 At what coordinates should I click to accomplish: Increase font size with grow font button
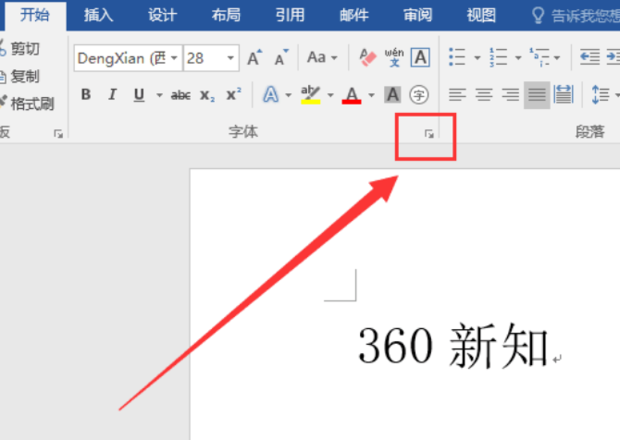click(x=255, y=58)
